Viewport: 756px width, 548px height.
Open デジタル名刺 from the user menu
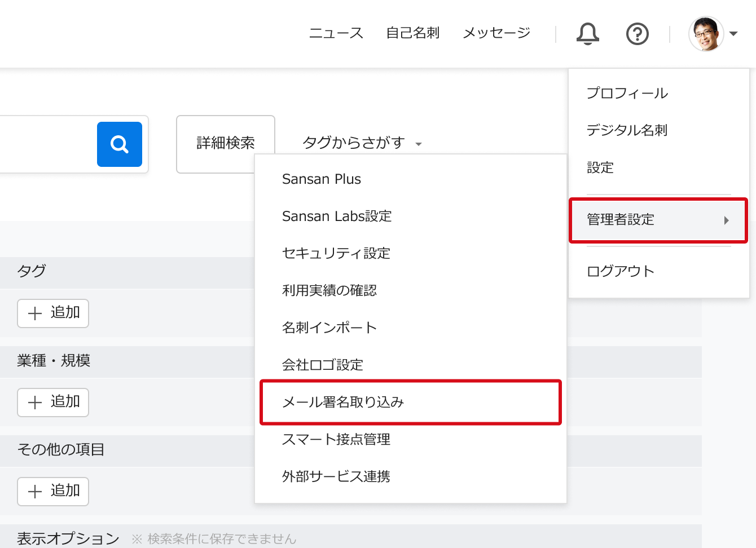click(627, 130)
